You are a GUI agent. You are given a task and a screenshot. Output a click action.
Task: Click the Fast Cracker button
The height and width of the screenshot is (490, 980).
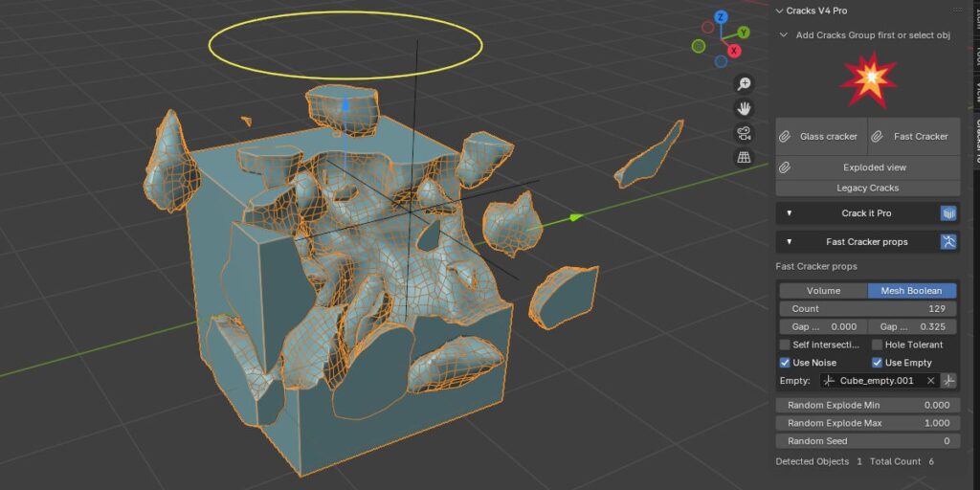coord(914,136)
